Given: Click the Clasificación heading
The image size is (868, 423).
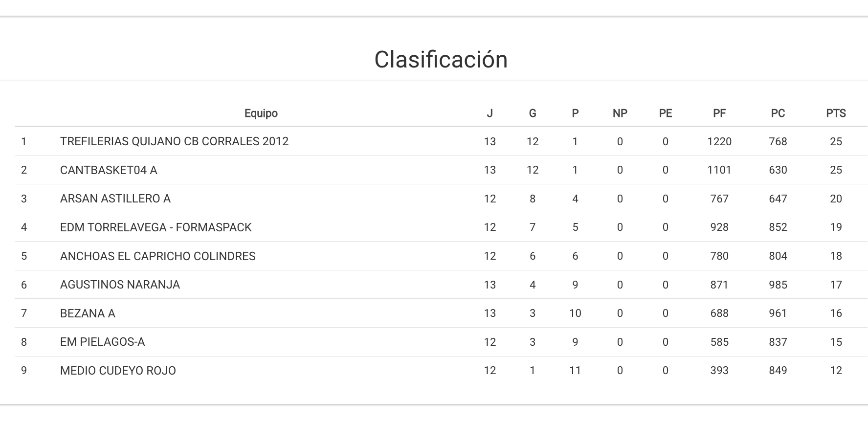Looking at the screenshot, I should tap(441, 60).
